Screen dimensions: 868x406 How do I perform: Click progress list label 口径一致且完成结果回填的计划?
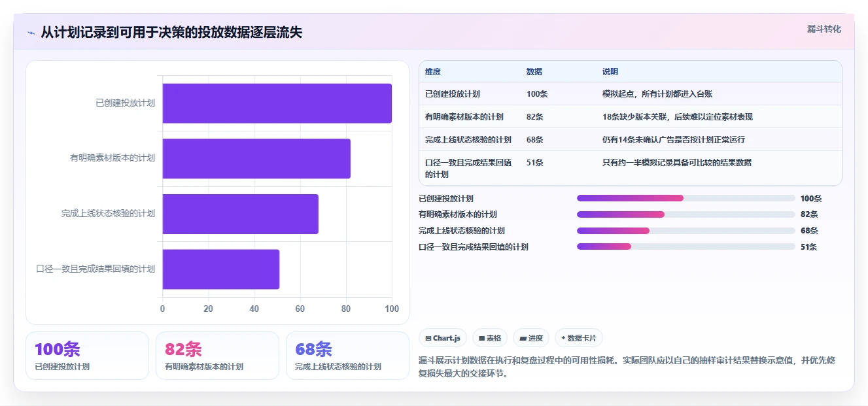point(474,247)
